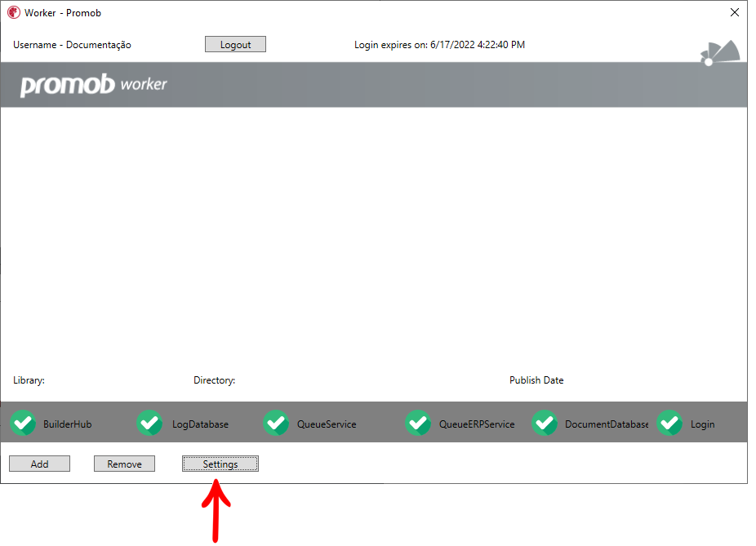Click the LogDatabase status label

201,424
